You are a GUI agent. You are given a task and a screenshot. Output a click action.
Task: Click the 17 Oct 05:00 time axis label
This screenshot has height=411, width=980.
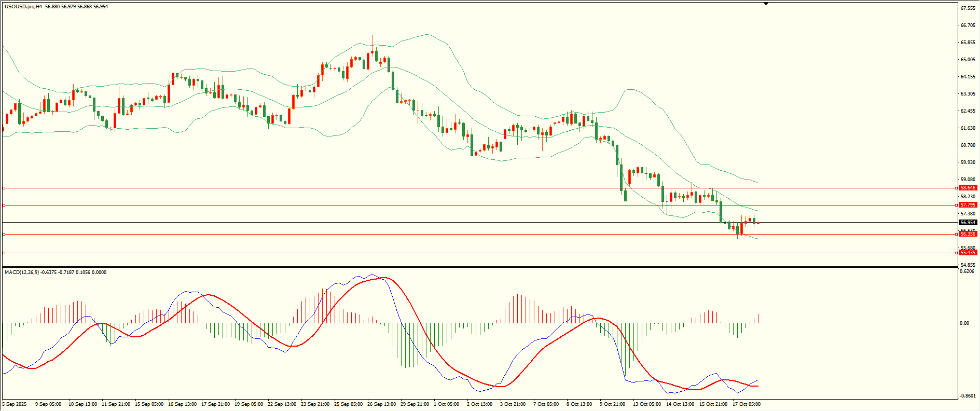pos(746,404)
